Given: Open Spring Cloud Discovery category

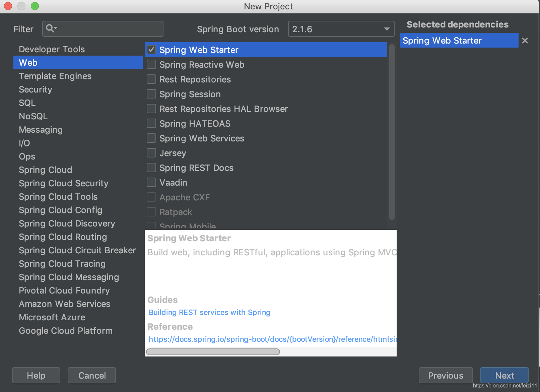Looking at the screenshot, I should point(78,223).
